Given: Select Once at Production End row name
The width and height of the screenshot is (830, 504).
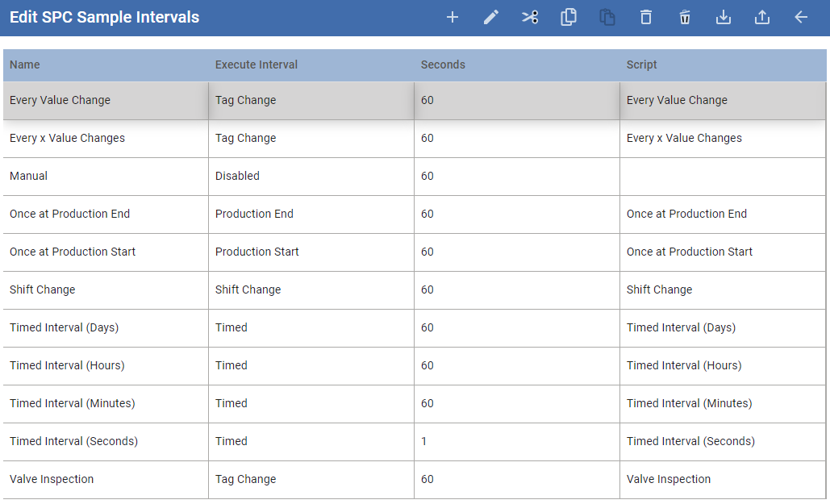Looking at the screenshot, I should click(x=69, y=214).
